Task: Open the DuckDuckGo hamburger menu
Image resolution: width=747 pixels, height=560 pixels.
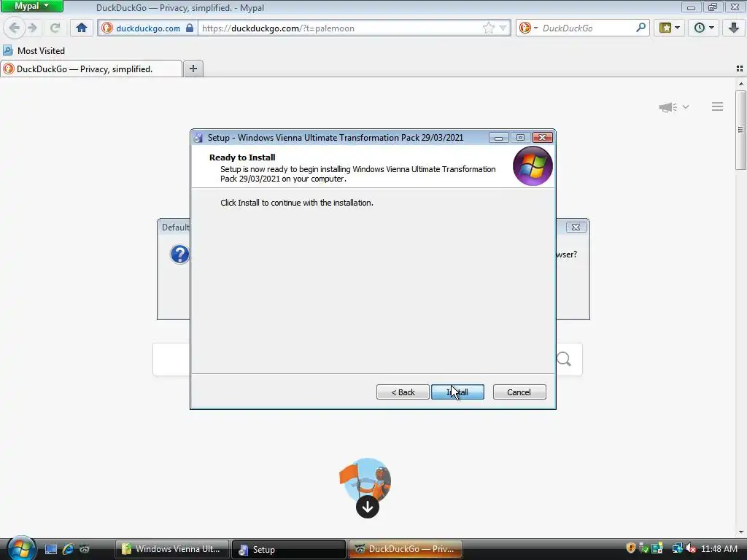Action: click(717, 106)
